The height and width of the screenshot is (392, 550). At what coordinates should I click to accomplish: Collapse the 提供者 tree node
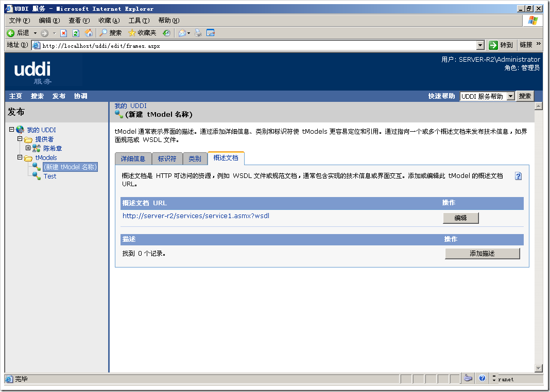(20, 139)
